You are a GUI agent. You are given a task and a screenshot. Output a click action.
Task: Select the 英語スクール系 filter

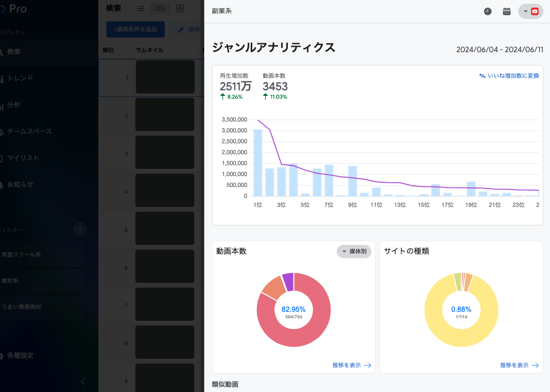[x=21, y=254]
